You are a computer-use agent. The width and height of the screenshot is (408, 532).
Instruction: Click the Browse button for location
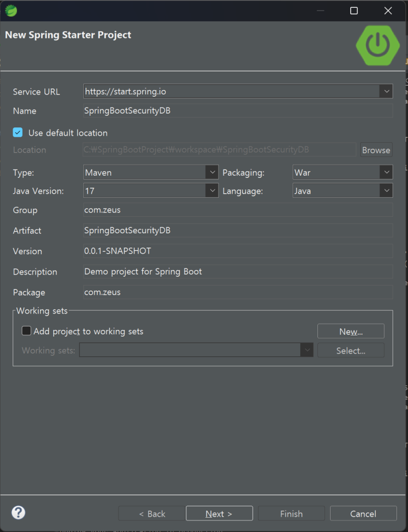[376, 150]
